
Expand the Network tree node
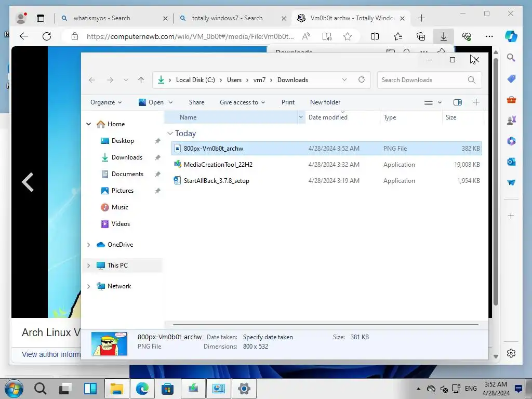pyautogui.click(x=88, y=286)
